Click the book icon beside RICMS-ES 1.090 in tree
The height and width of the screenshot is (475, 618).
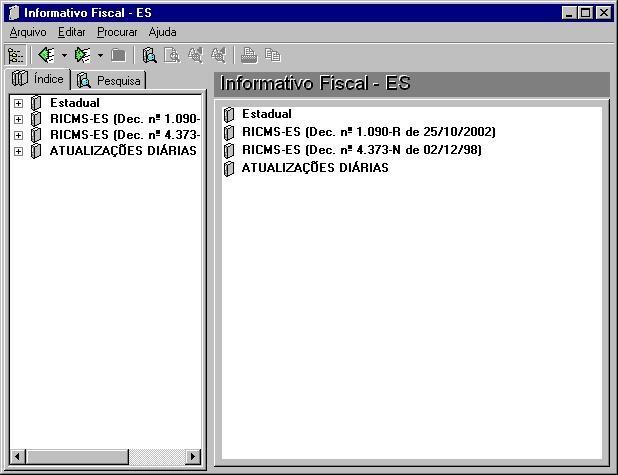tap(36, 119)
